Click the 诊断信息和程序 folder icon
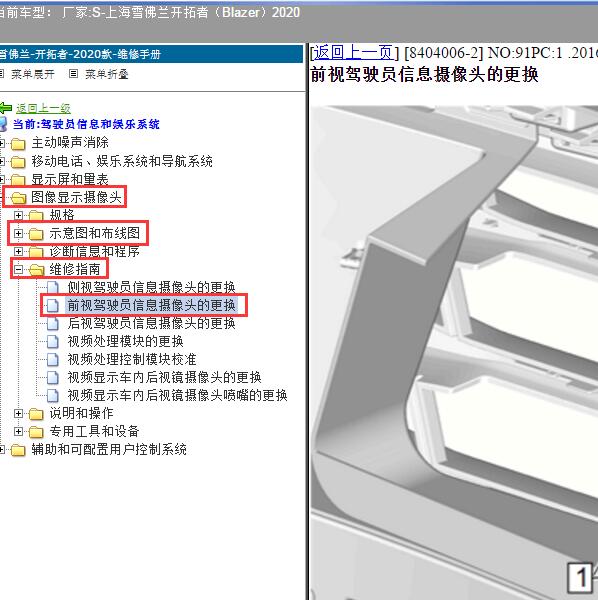This screenshot has height=600, width=598. tap(36, 252)
